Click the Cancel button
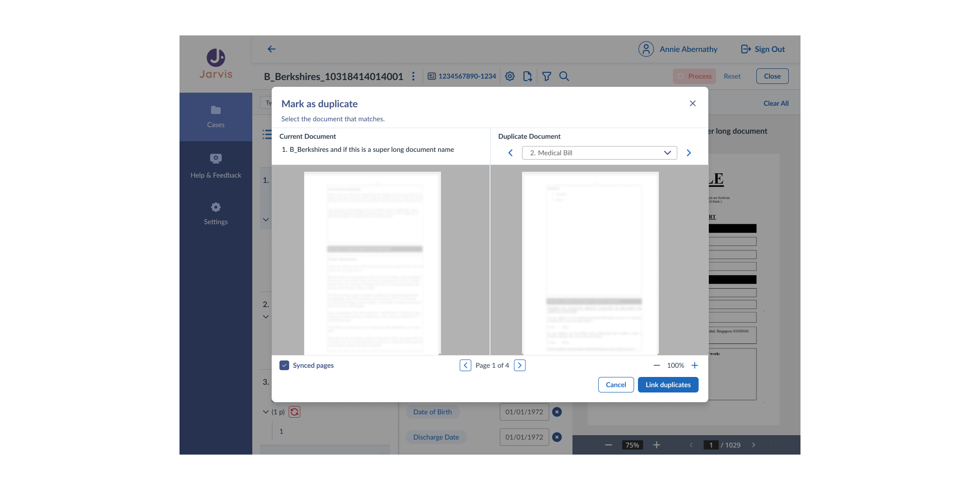The image size is (980, 490). (616, 385)
